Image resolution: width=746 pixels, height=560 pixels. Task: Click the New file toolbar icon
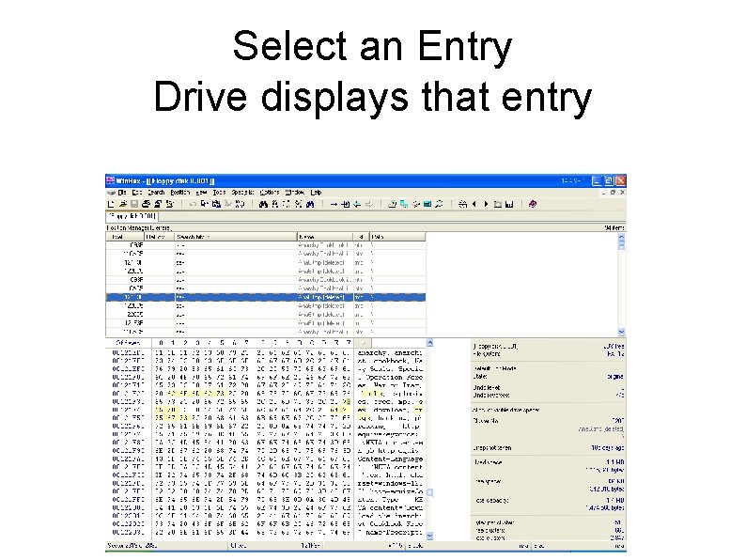[111, 204]
